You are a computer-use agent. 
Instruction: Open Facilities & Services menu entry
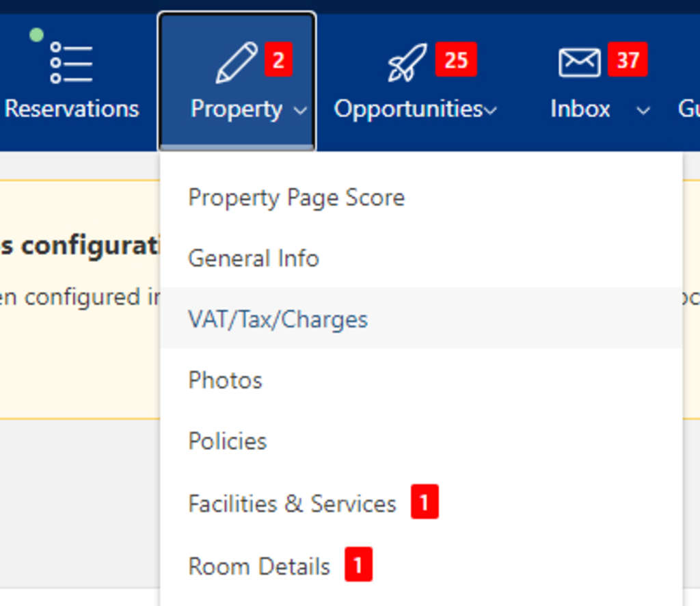coord(292,504)
